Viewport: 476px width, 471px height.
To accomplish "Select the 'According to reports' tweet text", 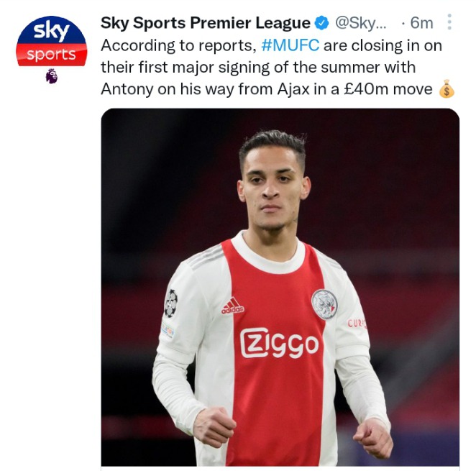I will pos(179,45).
